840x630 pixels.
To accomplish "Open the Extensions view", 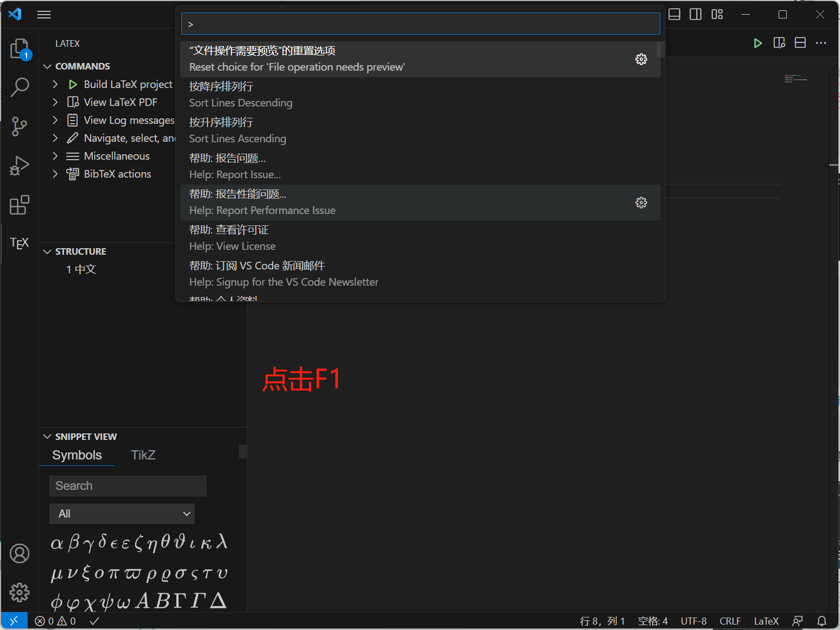I will [20, 205].
